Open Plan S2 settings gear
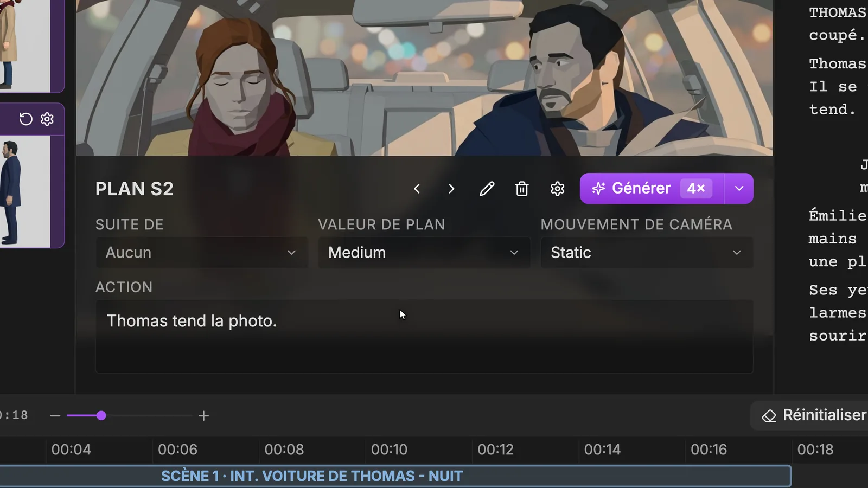 pyautogui.click(x=557, y=189)
